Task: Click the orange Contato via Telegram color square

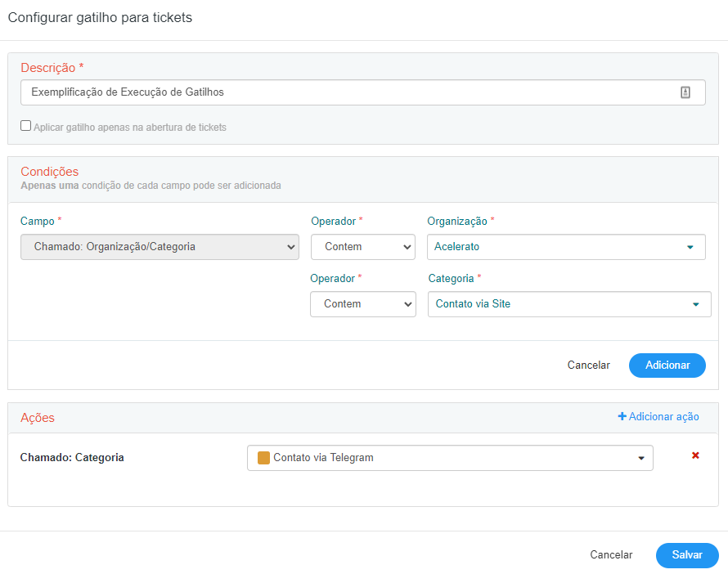Action: [x=263, y=458]
